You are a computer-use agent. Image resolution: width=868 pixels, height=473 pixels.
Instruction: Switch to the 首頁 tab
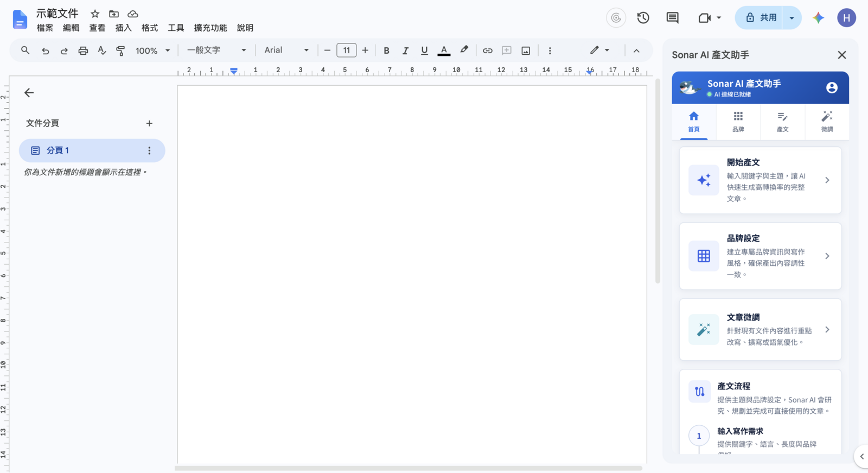pos(694,122)
